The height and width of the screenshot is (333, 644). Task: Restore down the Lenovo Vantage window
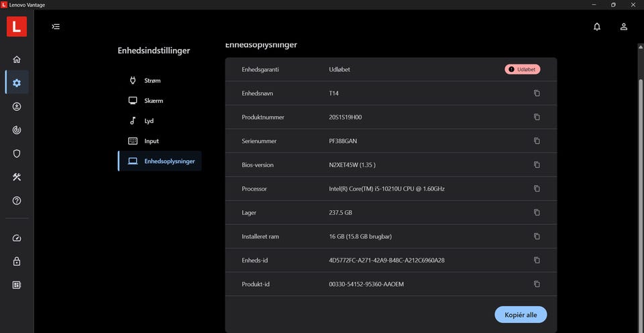point(613,5)
